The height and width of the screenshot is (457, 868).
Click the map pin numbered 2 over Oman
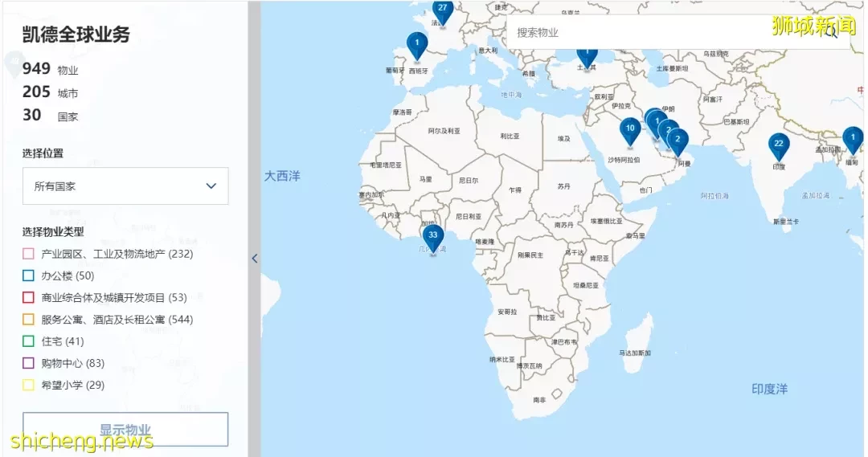pyautogui.click(x=678, y=143)
